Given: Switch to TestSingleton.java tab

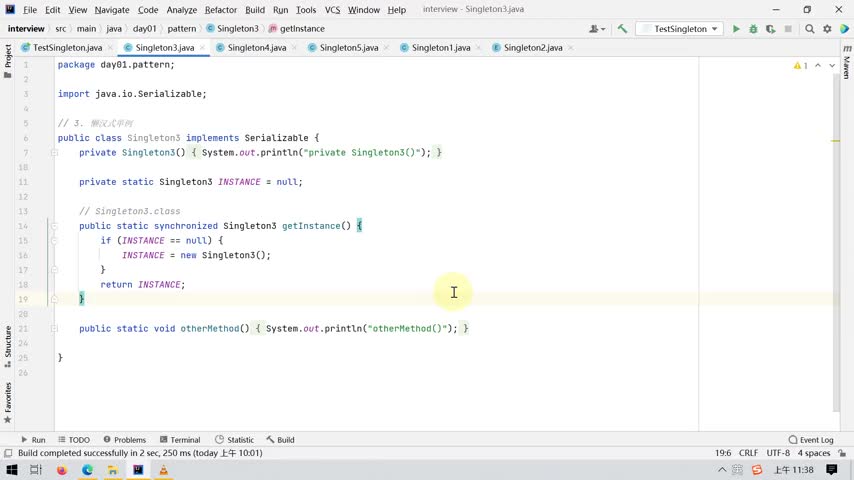Looking at the screenshot, I should coord(67,48).
